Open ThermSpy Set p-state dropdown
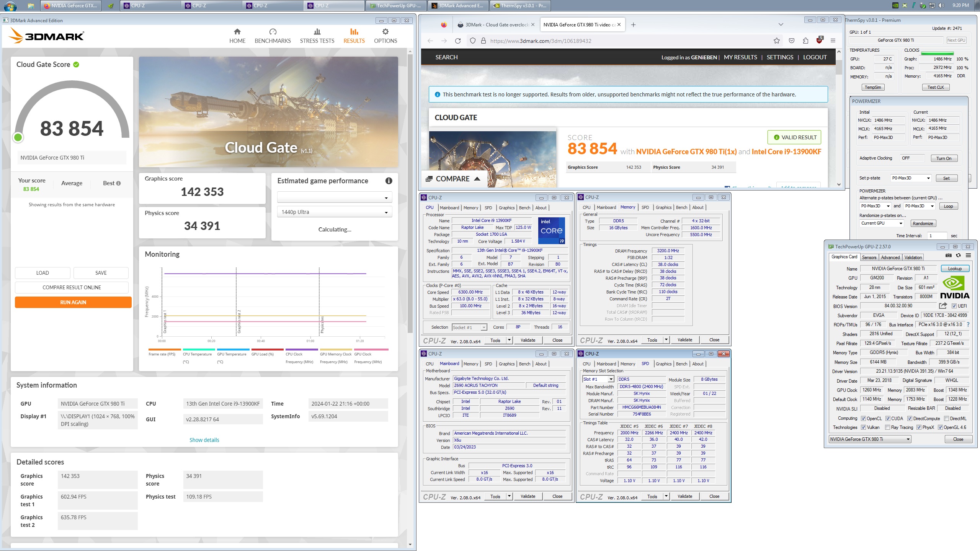This screenshot has height=551, width=980. [x=911, y=178]
